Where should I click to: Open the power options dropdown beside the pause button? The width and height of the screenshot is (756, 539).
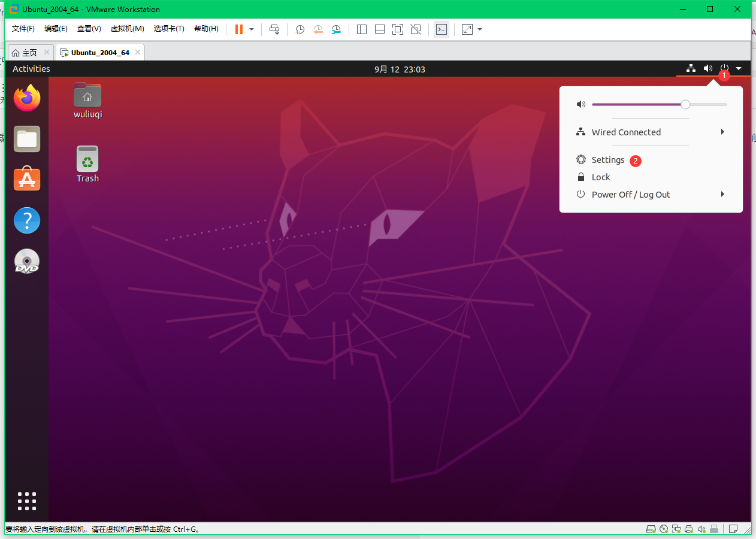pos(252,29)
